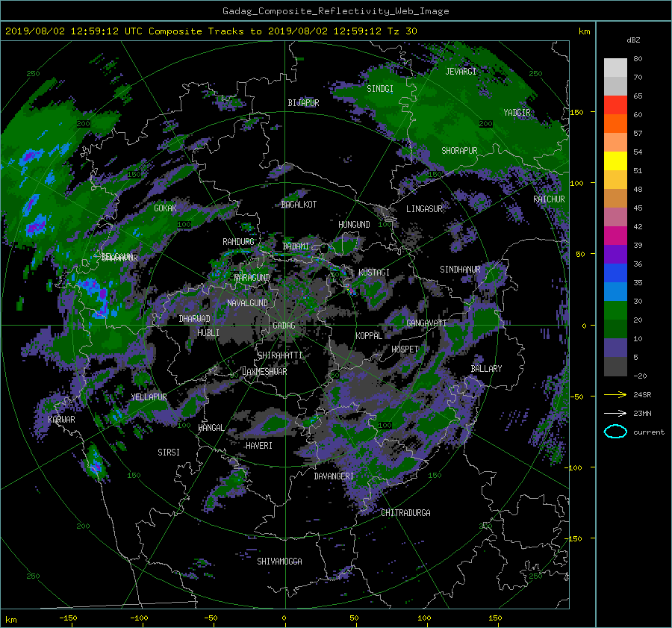This screenshot has width=672, height=628.
Task: Click the UTC Composite Tracks timestamp header
Action: (211, 31)
